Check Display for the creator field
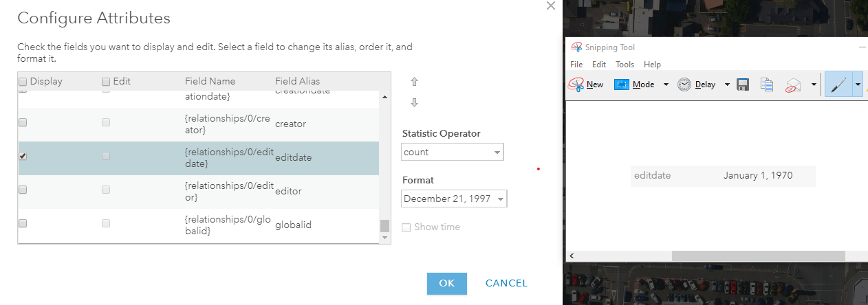 coord(23,122)
